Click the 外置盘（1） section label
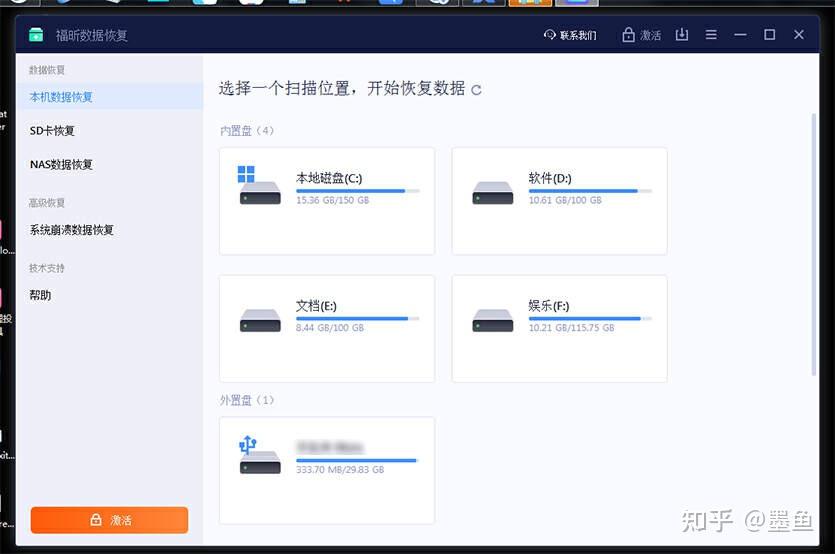Screen dimensions: 835x554 (x=247, y=400)
